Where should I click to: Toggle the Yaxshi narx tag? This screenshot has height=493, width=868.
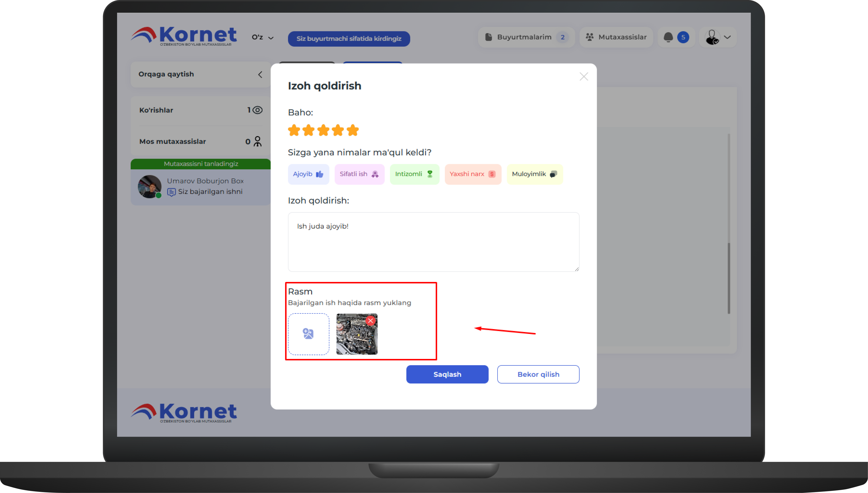tap(472, 174)
